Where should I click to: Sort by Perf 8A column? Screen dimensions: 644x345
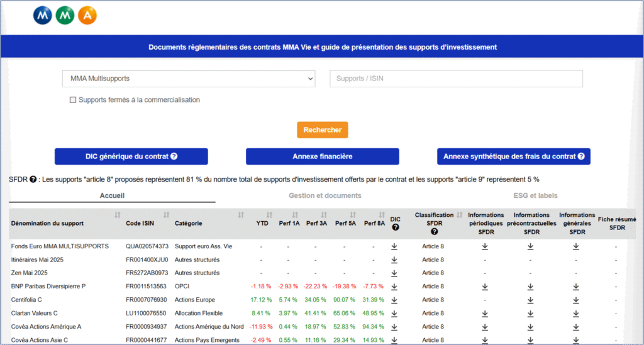coord(382,215)
